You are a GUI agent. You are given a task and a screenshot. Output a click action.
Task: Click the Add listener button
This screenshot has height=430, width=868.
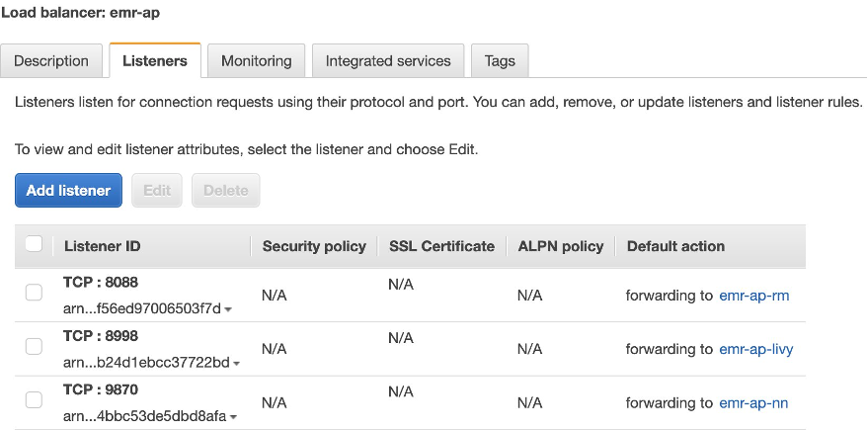(x=68, y=190)
